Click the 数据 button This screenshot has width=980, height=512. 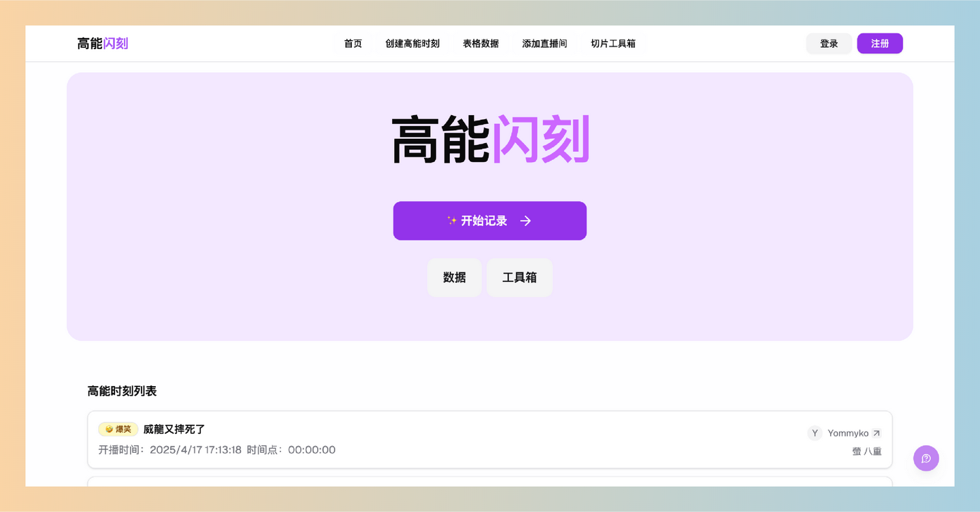pyautogui.click(x=454, y=277)
